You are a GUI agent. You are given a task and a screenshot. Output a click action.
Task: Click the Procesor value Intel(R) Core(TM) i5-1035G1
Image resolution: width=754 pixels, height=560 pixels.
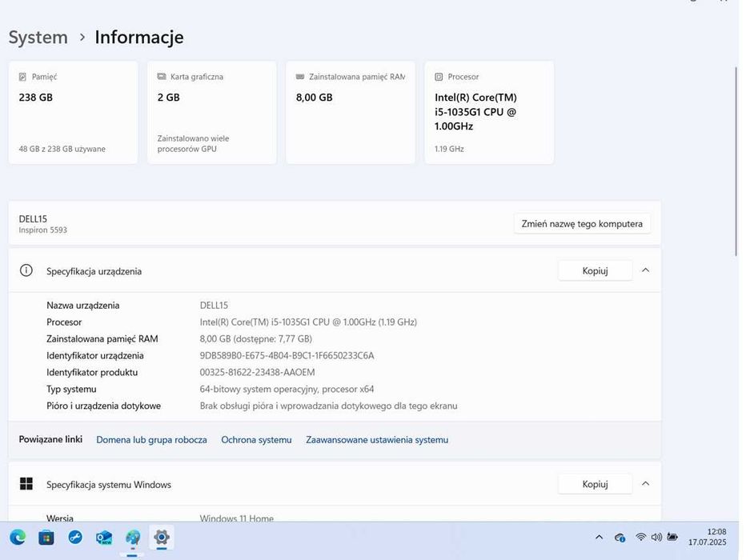pyautogui.click(x=308, y=322)
